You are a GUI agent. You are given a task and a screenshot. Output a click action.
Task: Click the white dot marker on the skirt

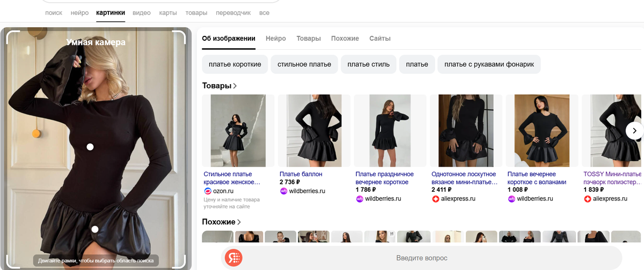coord(95,229)
